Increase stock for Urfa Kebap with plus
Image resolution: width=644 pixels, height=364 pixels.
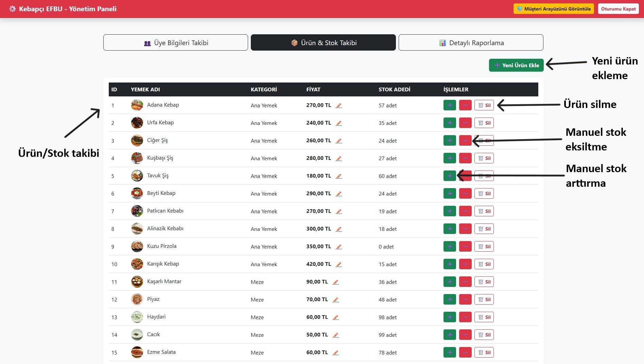[x=450, y=123]
